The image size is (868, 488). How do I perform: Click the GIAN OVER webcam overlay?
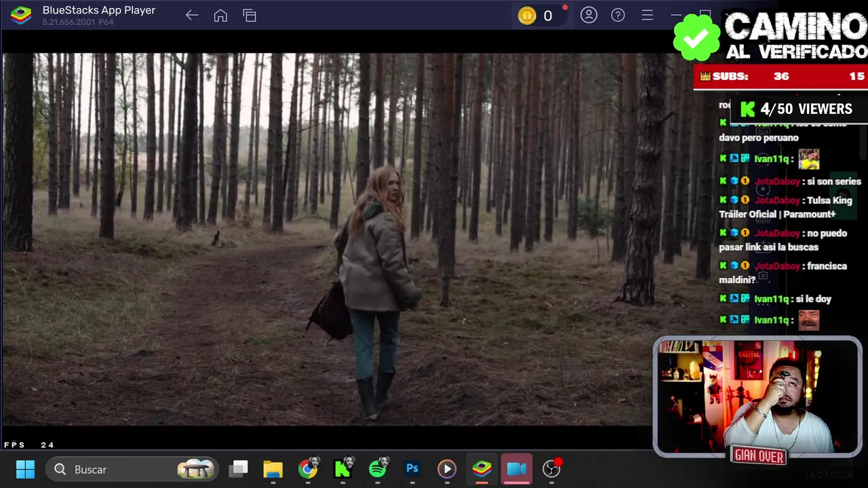[x=757, y=397]
